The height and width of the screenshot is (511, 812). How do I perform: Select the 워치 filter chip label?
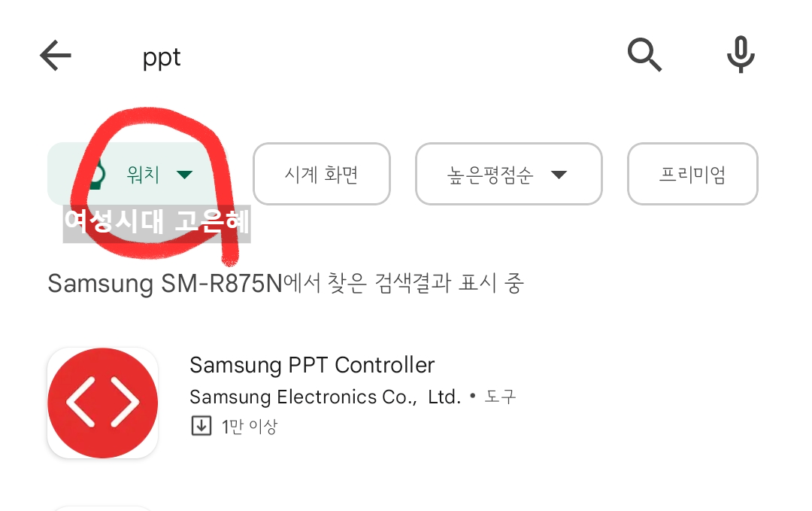click(143, 175)
